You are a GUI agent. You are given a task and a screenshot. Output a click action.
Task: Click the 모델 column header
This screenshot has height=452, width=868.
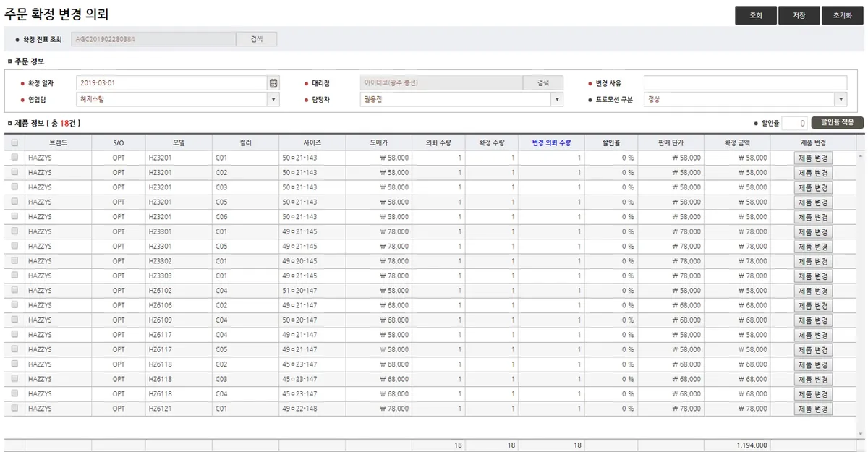[179, 143]
